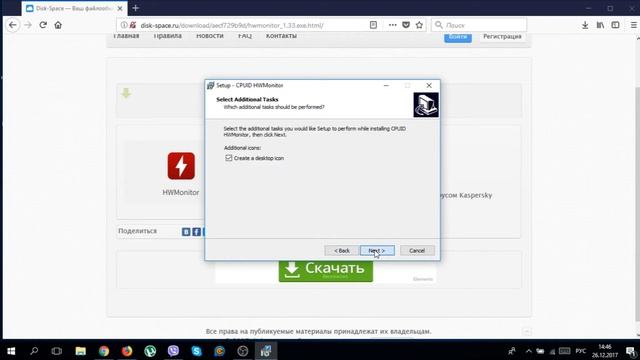Image resolution: width=640 pixels, height=360 pixels.
Task: Open the Firefox library icon
Action: [600, 25]
